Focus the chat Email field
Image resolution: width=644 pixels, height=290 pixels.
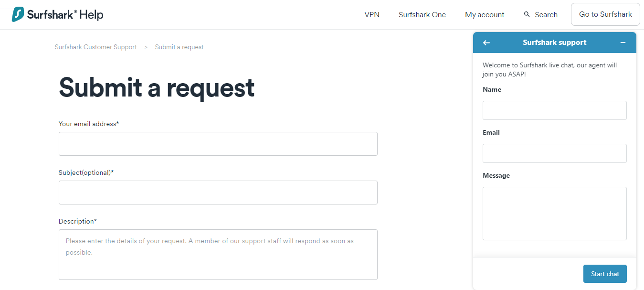(x=555, y=153)
